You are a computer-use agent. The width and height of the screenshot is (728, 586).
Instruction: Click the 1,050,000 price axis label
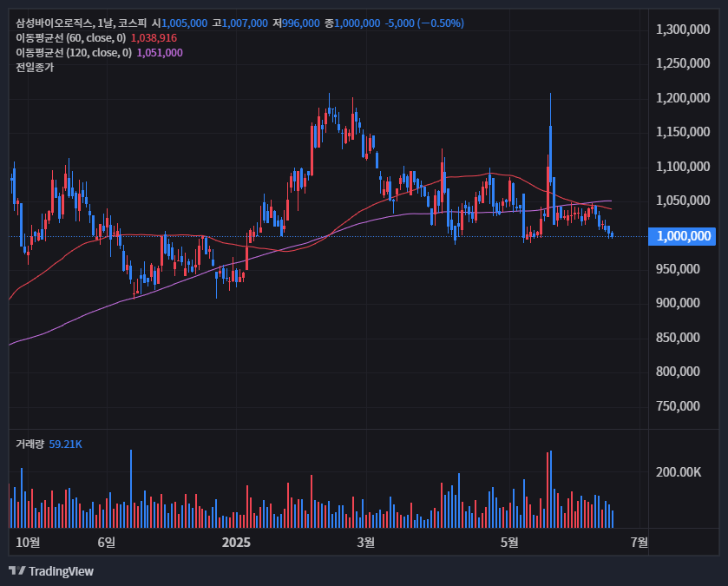pos(683,201)
